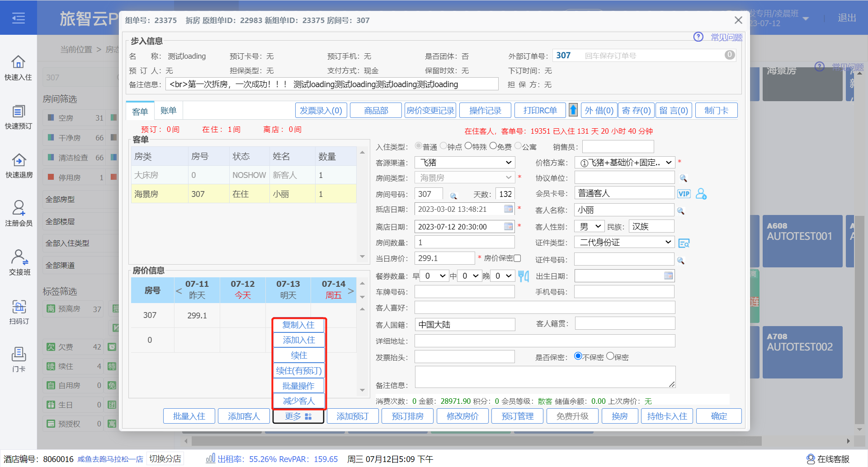The width and height of the screenshot is (868, 467).
Task: Open the 证件类型 dropdown
Action: [x=624, y=242]
